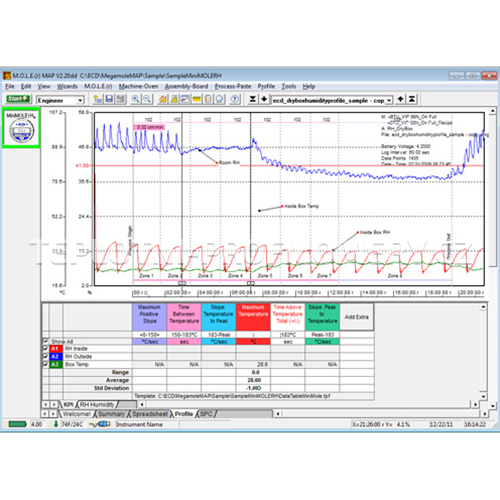Screen dimensions: 500x500
Task: Click the previous file up arrow icon
Action: point(400,99)
